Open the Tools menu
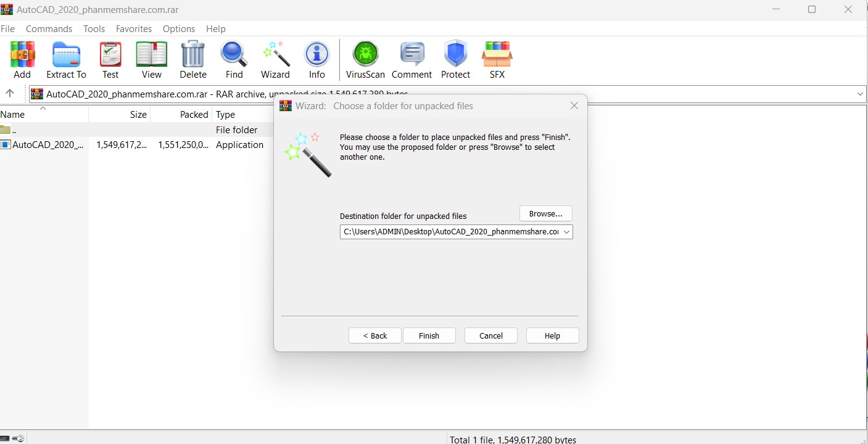The width and height of the screenshot is (868, 444). [x=94, y=29]
